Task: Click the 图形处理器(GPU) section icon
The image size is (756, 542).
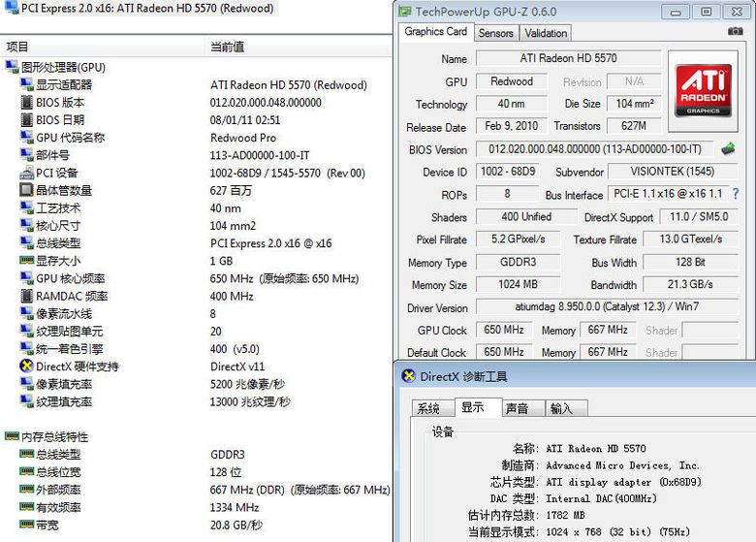Action: tap(12, 67)
